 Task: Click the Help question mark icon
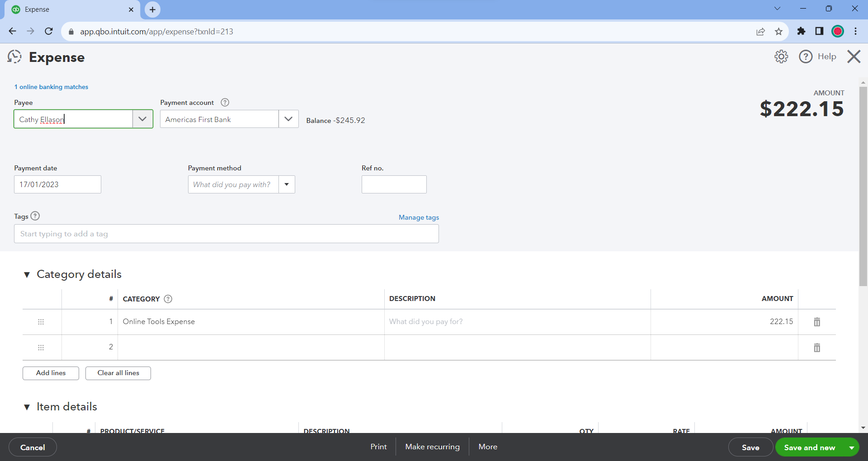[806, 56]
